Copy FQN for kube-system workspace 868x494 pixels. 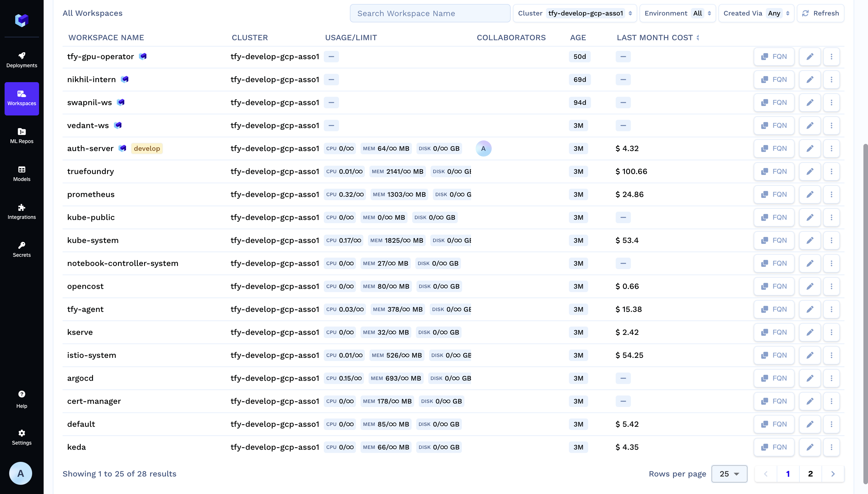(x=774, y=240)
